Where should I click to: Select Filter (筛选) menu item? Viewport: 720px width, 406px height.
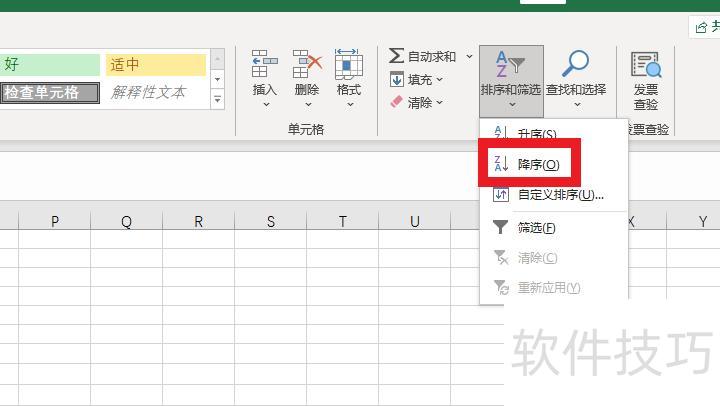click(x=553, y=227)
